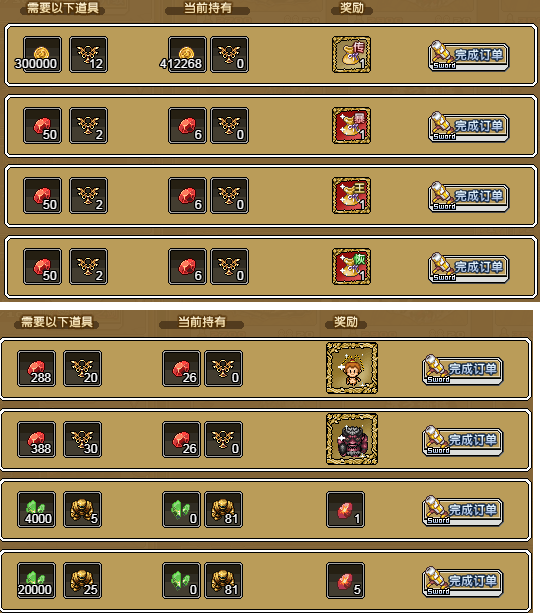Click the 4000 green crystal requirement icon
This screenshot has height=613, width=540.
click(x=36, y=509)
